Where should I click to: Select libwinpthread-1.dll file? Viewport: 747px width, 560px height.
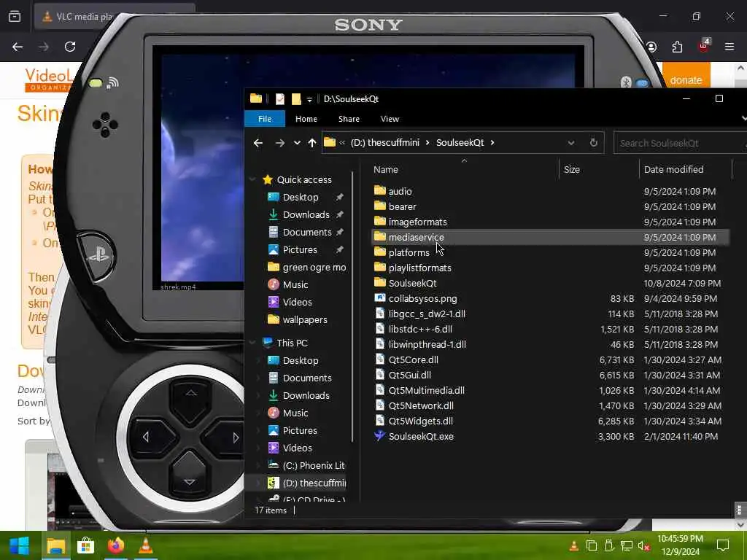click(x=427, y=344)
